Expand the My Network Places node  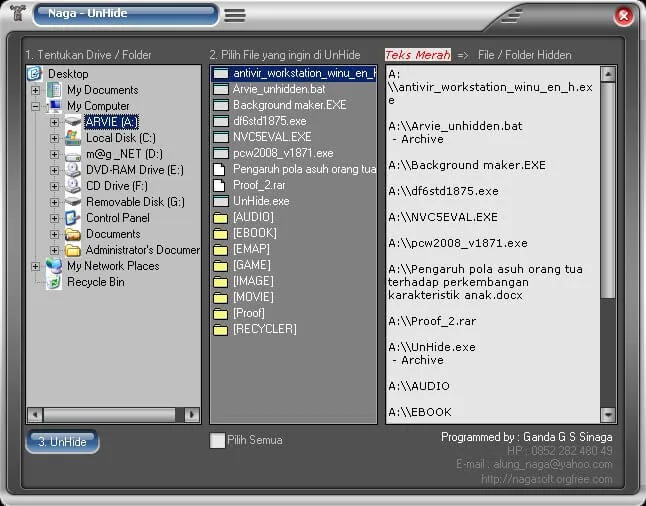click(35, 267)
